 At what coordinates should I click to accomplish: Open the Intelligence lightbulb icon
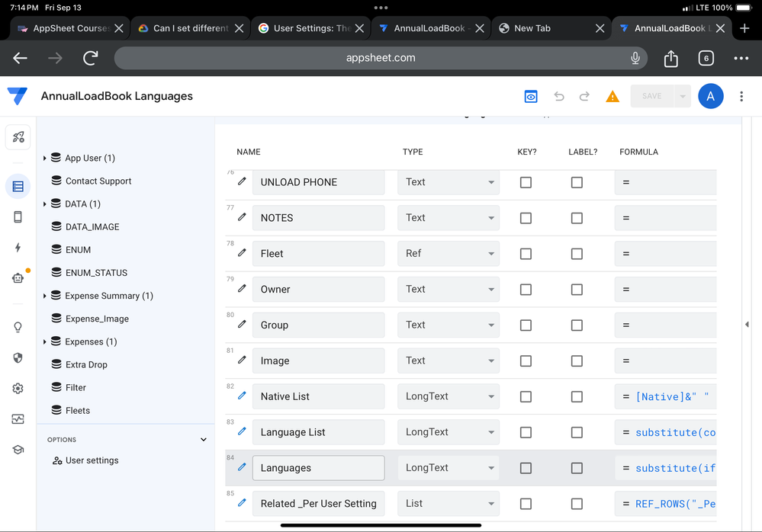point(18,327)
